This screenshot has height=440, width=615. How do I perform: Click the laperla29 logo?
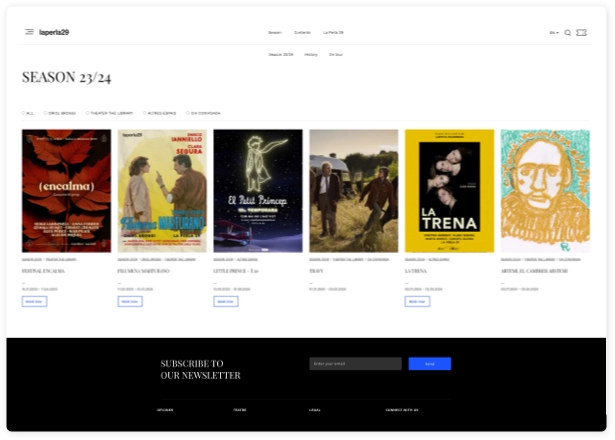54,32
